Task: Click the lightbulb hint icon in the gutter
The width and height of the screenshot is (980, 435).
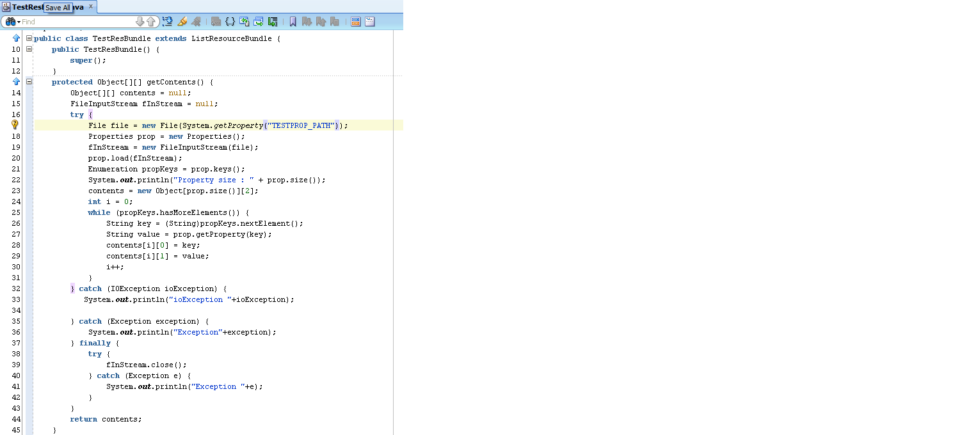Action: point(15,125)
